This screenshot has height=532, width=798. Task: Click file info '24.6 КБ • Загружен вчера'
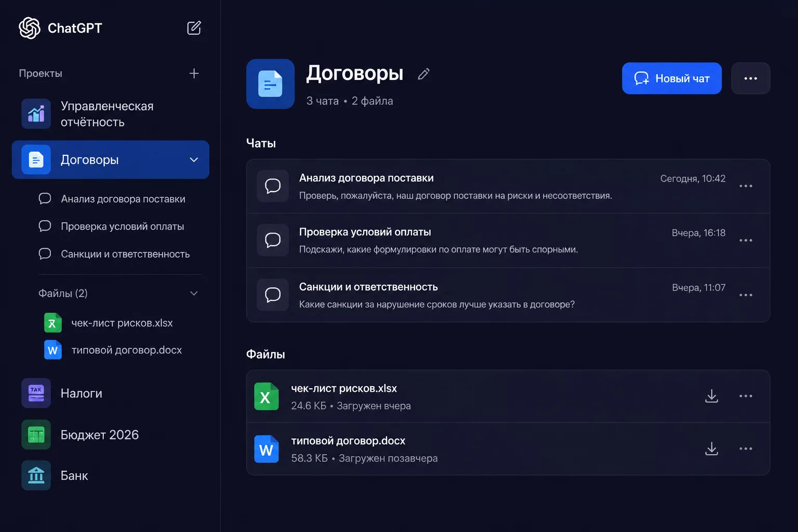point(351,406)
